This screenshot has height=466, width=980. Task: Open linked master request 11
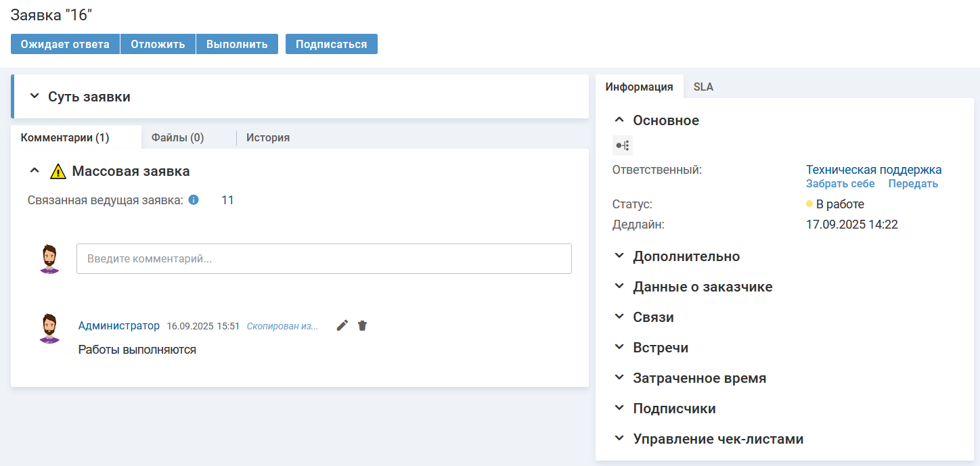227,200
